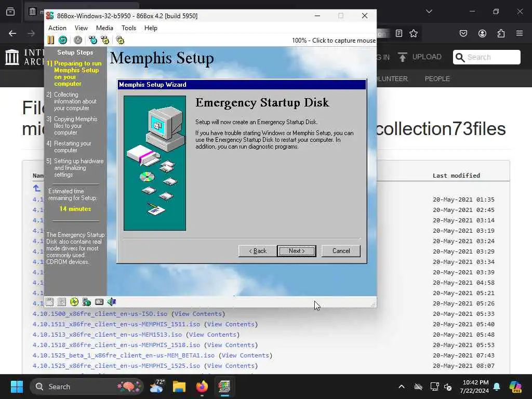Click the taskbar Search box
This screenshot has height=399, width=532.
tap(87, 387)
